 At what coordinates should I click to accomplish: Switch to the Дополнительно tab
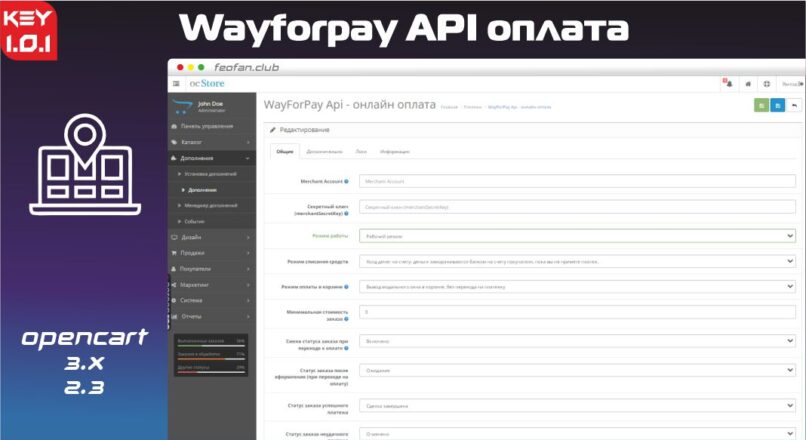(x=324, y=152)
